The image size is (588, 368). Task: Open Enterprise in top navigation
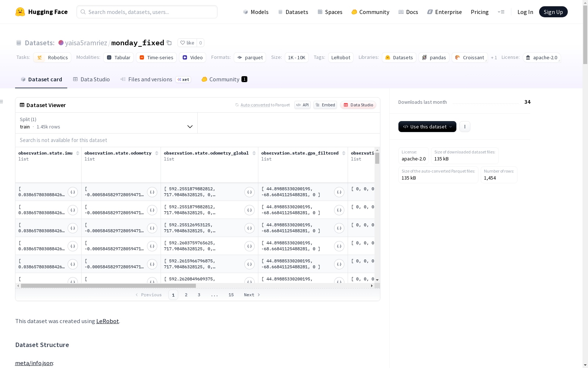pos(444,12)
